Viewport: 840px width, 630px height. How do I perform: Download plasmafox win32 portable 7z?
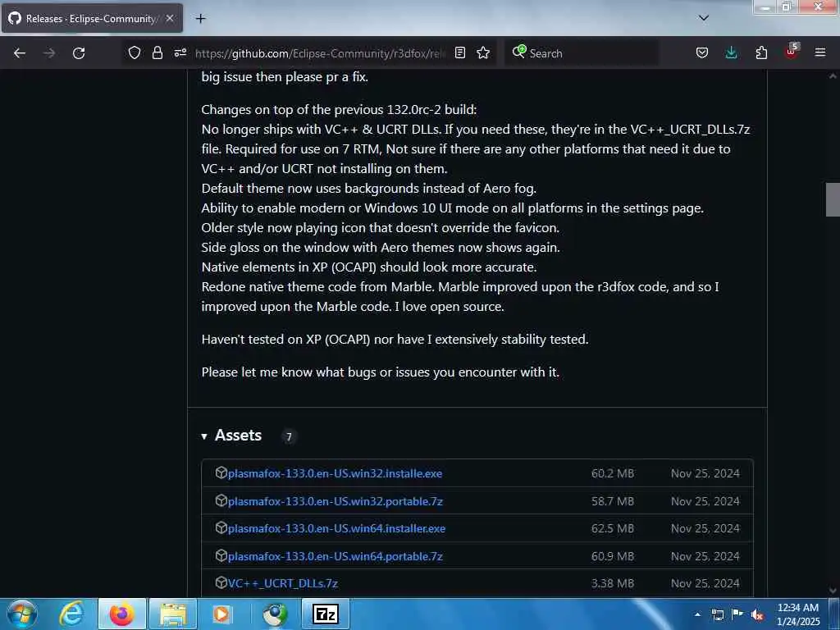[336, 501]
